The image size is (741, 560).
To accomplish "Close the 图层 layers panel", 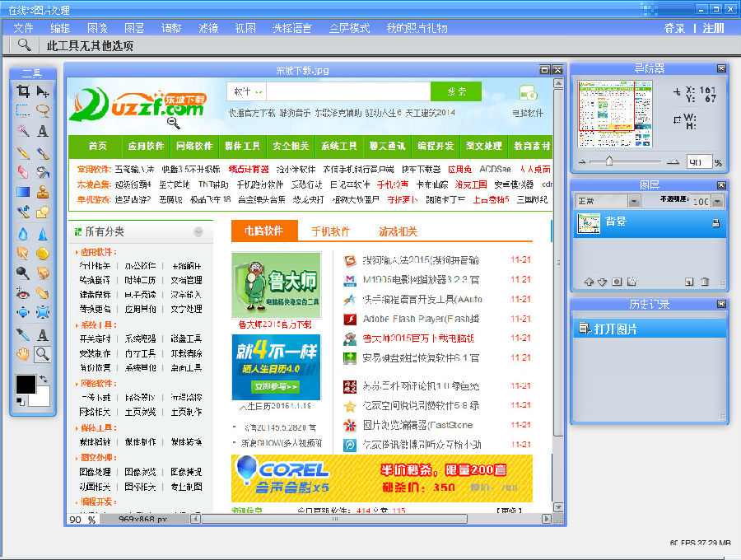I will coord(721,184).
